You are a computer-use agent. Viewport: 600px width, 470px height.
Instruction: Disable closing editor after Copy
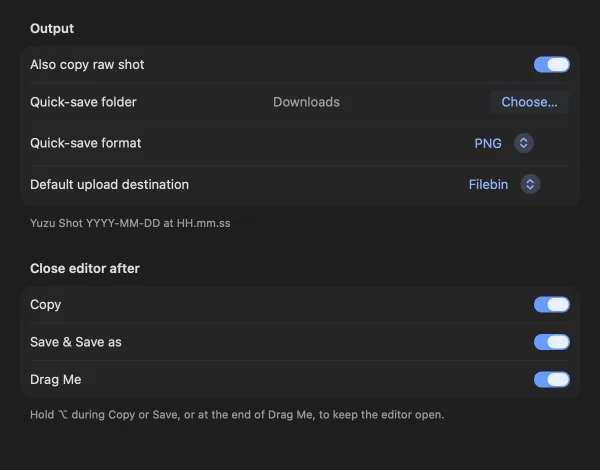551,305
